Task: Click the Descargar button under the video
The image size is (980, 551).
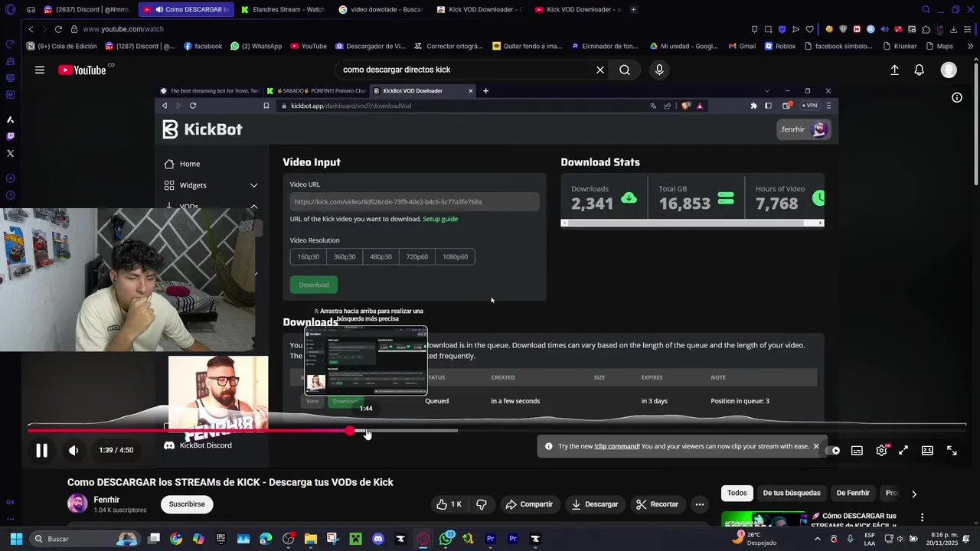Action: [595, 504]
